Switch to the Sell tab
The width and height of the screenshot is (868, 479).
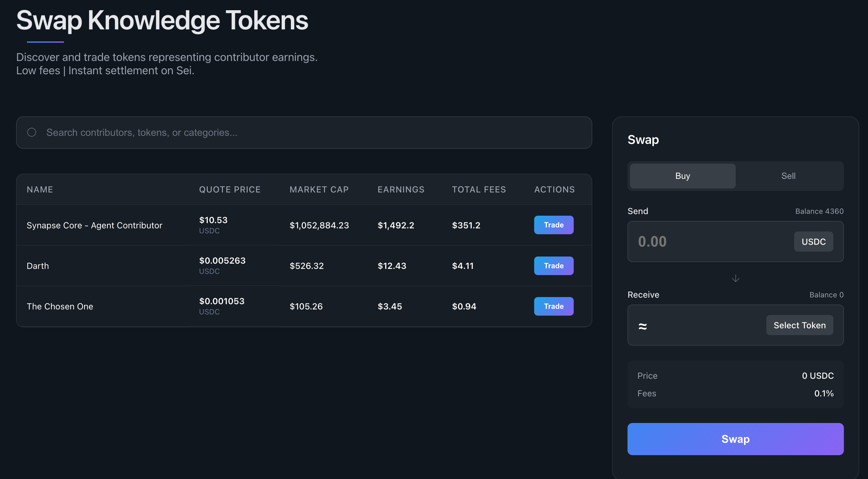point(788,176)
